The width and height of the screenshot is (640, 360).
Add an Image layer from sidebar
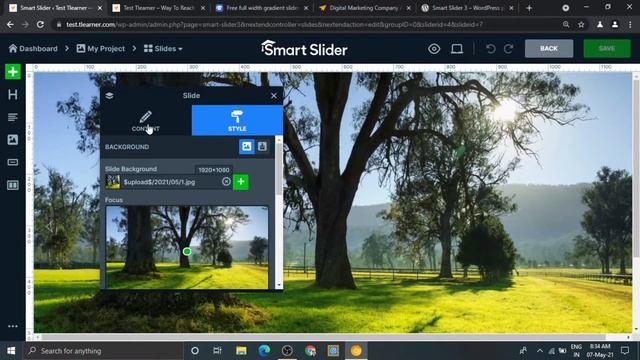13,140
